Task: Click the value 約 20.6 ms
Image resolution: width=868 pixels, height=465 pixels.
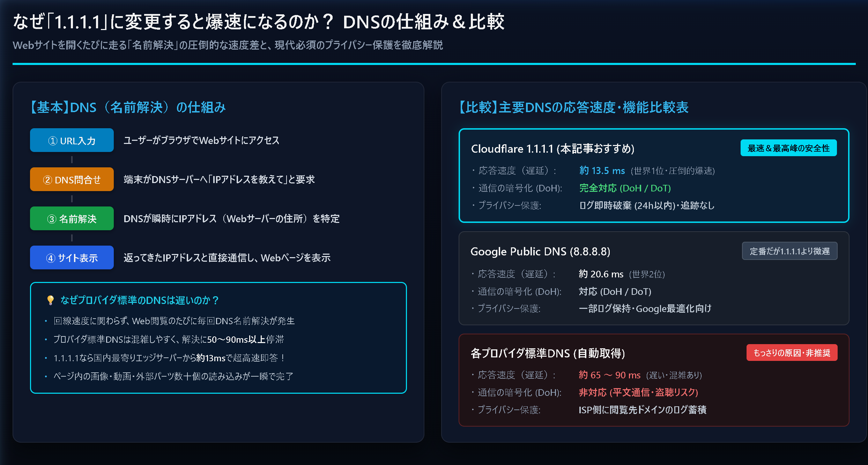Action: (601, 274)
